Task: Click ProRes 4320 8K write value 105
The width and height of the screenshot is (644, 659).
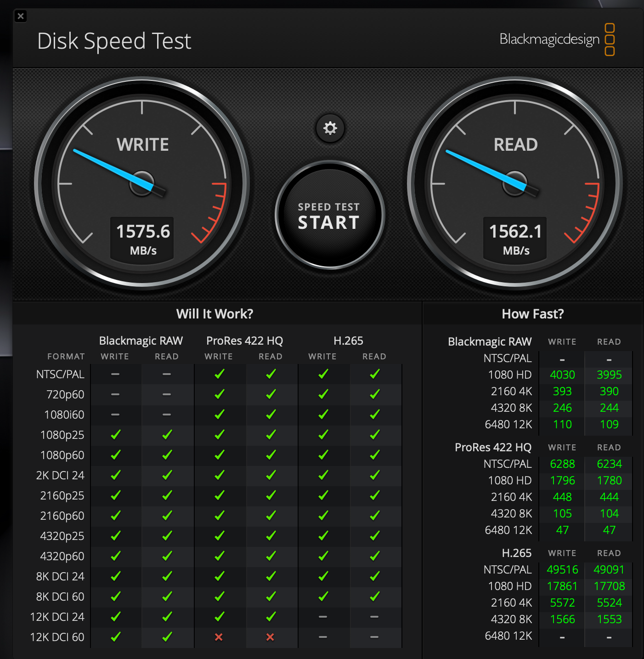Action: tap(562, 513)
